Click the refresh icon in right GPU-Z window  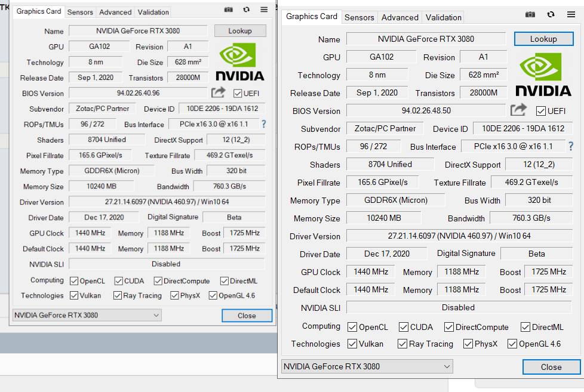[x=551, y=14]
